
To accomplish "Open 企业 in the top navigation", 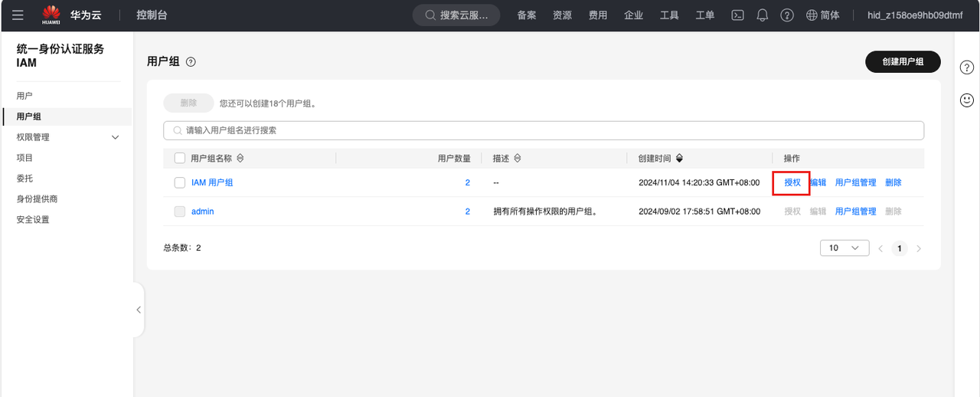I will [x=633, y=15].
